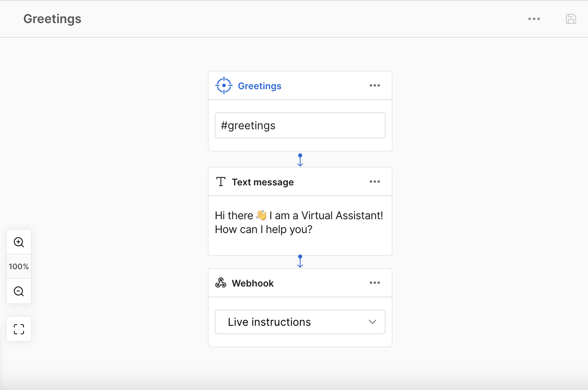The width and height of the screenshot is (588, 390).
Task: Open the page-level more options menu
Action: [x=534, y=19]
